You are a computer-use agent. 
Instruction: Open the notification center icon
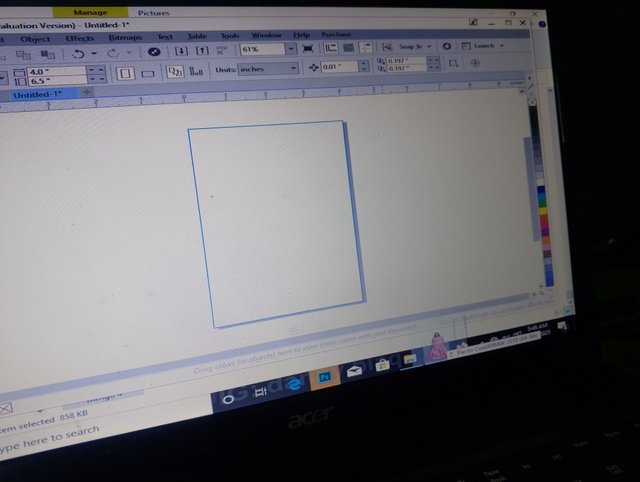[562, 326]
